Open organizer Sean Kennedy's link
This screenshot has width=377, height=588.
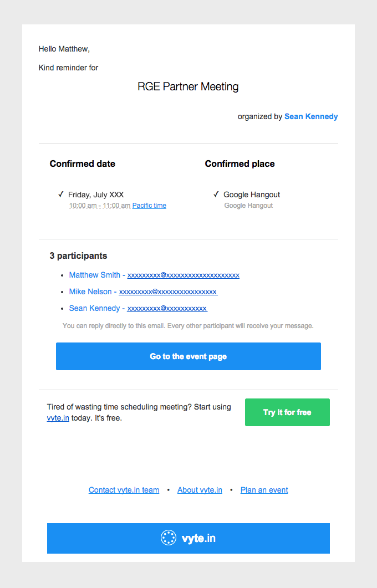(x=311, y=116)
